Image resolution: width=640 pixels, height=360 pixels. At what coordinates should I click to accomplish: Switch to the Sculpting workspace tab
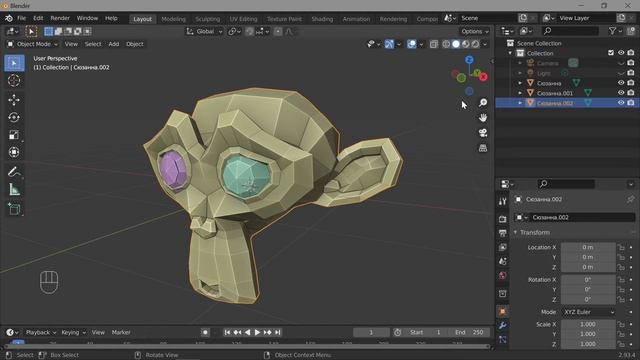pos(207,19)
